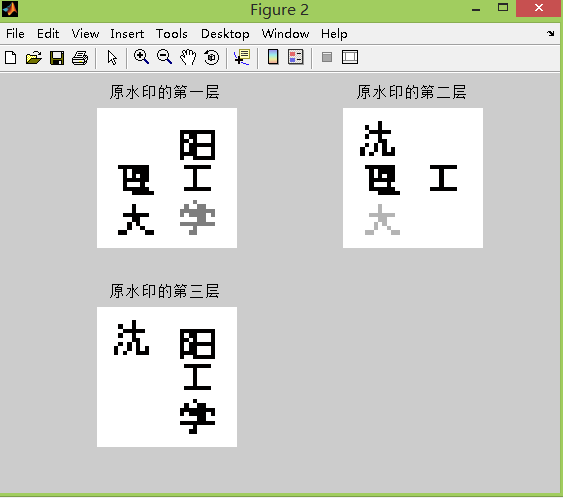Open the Edit menu

click(48, 34)
